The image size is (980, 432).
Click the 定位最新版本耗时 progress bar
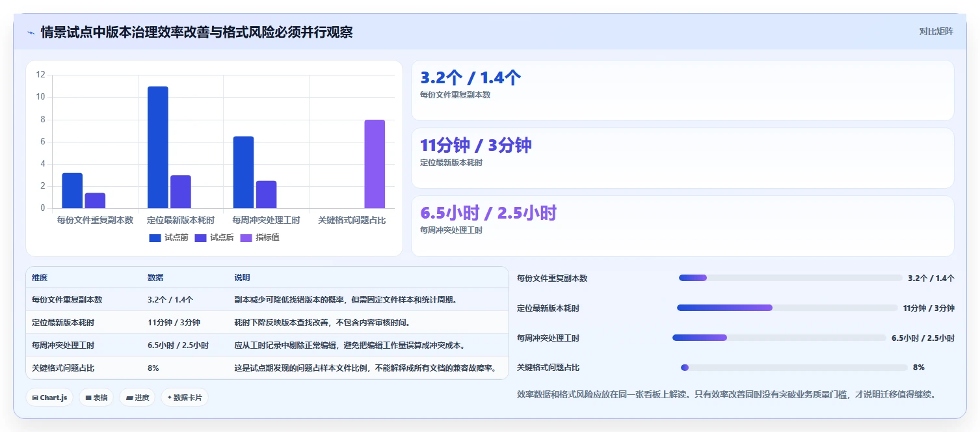click(788, 308)
